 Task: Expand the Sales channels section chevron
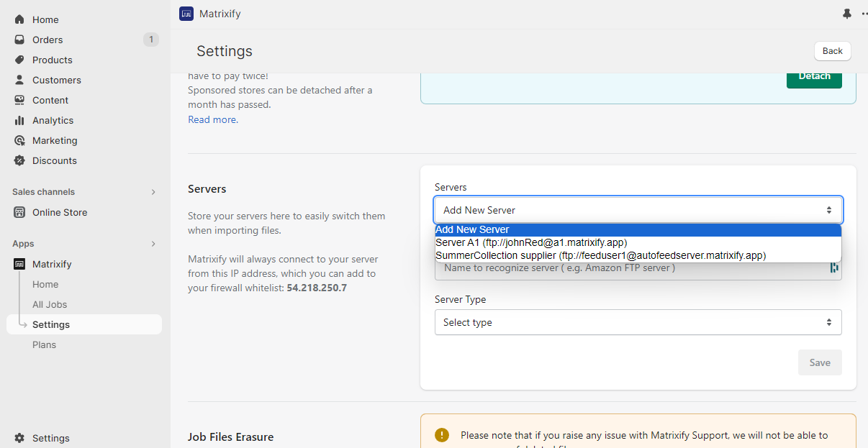[153, 192]
